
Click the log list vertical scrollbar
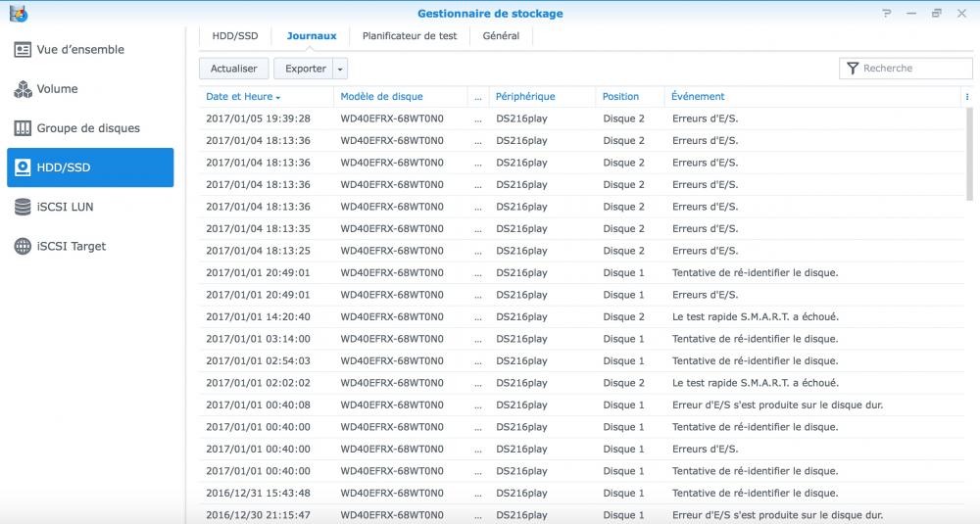(969, 155)
